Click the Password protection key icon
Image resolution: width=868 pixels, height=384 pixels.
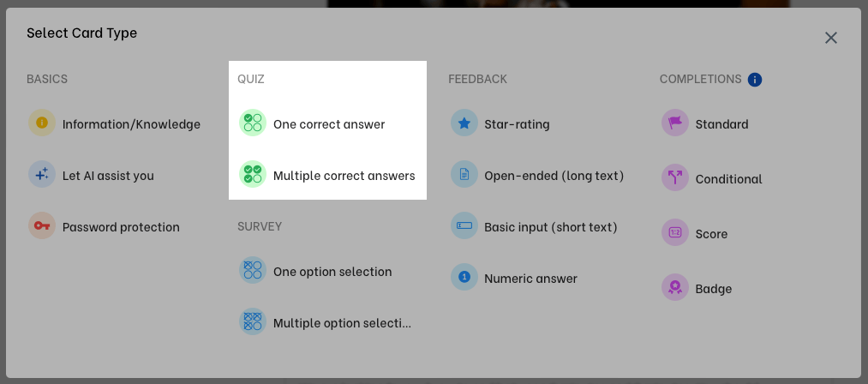tap(42, 226)
